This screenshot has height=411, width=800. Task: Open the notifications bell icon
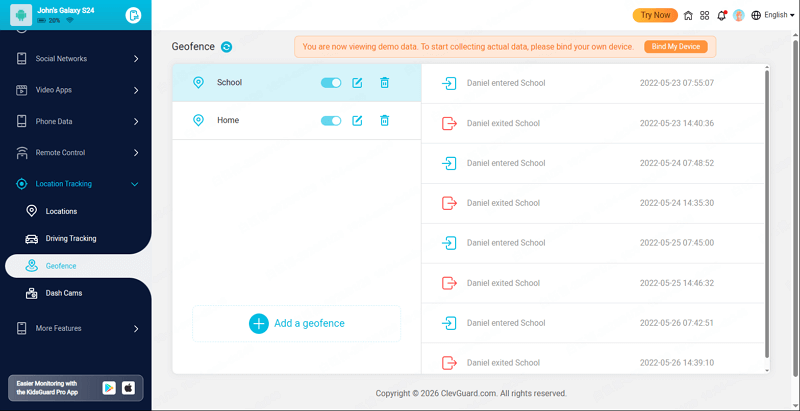(x=721, y=15)
